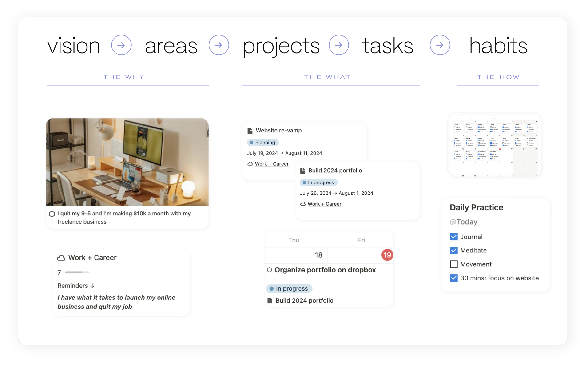Click the arrow circle after areas
Image resolution: width=588 pixels, height=365 pixels.
219,45
